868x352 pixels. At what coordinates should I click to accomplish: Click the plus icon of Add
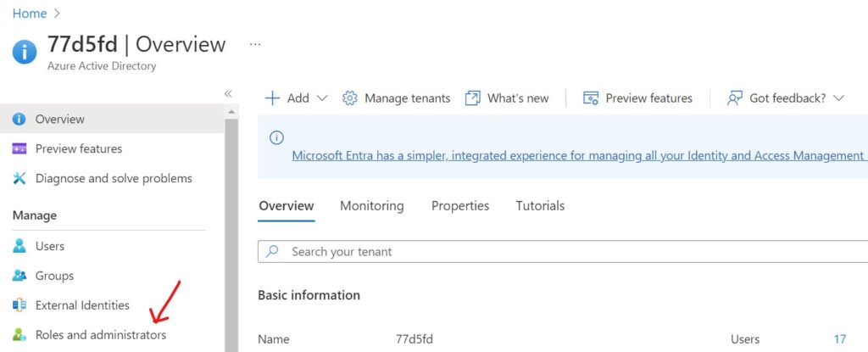pyautogui.click(x=272, y=98)
